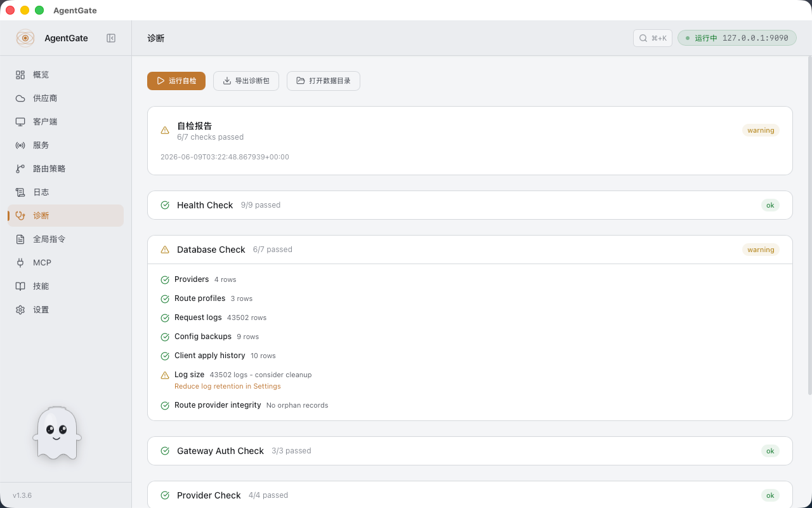Image resolution: width=812 pixels, height=508 pixels.
Task: Click the Health Check green checkmark icon
Action: point(165,205)
